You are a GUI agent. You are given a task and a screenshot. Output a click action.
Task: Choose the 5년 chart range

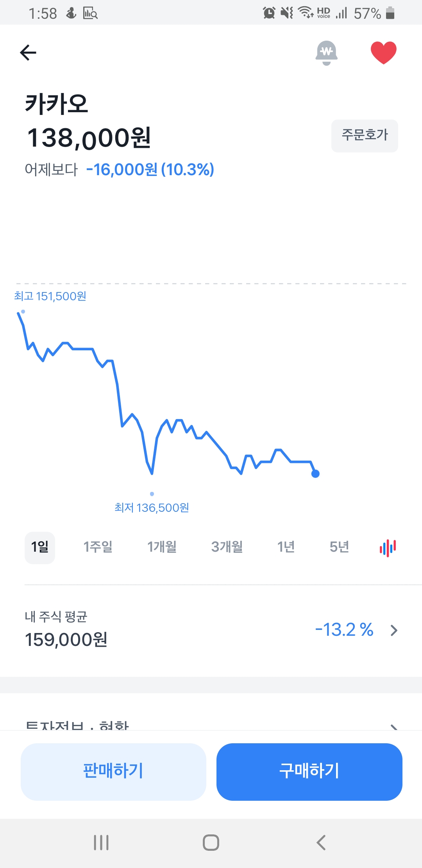click(x=339, y=547)
